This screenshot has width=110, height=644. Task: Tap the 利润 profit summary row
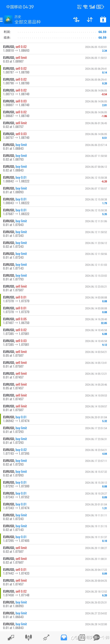click(55, 32)
